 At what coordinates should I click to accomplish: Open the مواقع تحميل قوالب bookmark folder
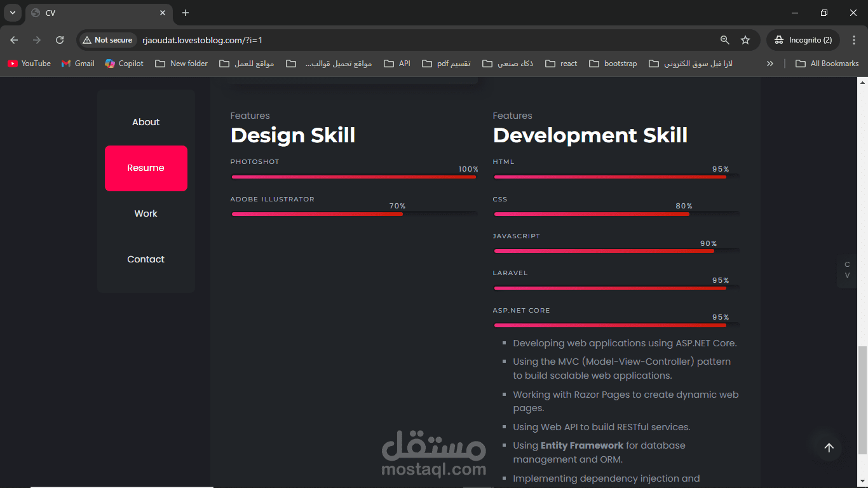[x=329, y=64]
